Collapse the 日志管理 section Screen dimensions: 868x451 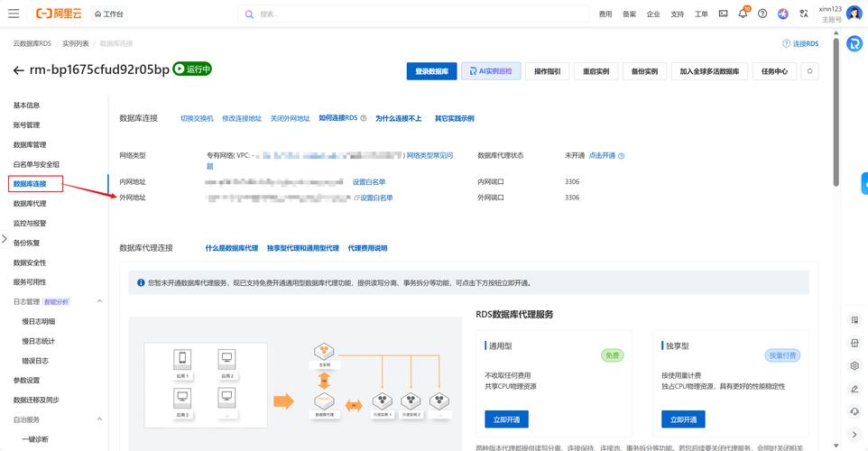99,301
